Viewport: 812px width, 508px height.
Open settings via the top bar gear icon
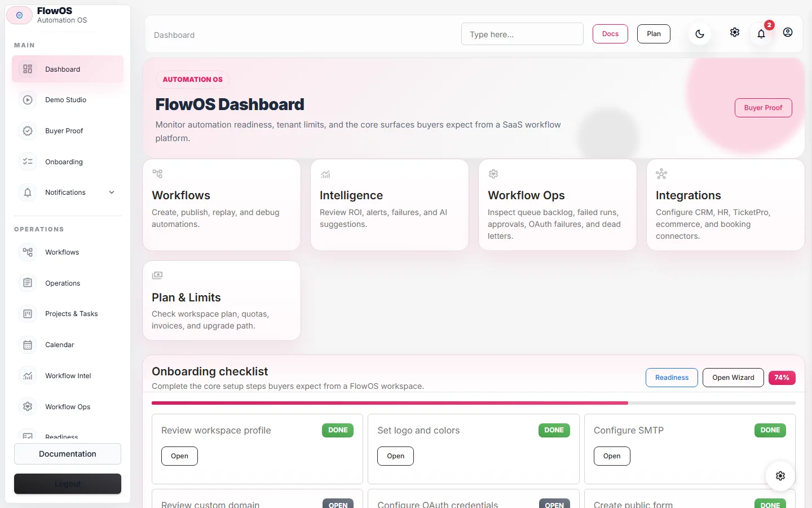[735, 32]
